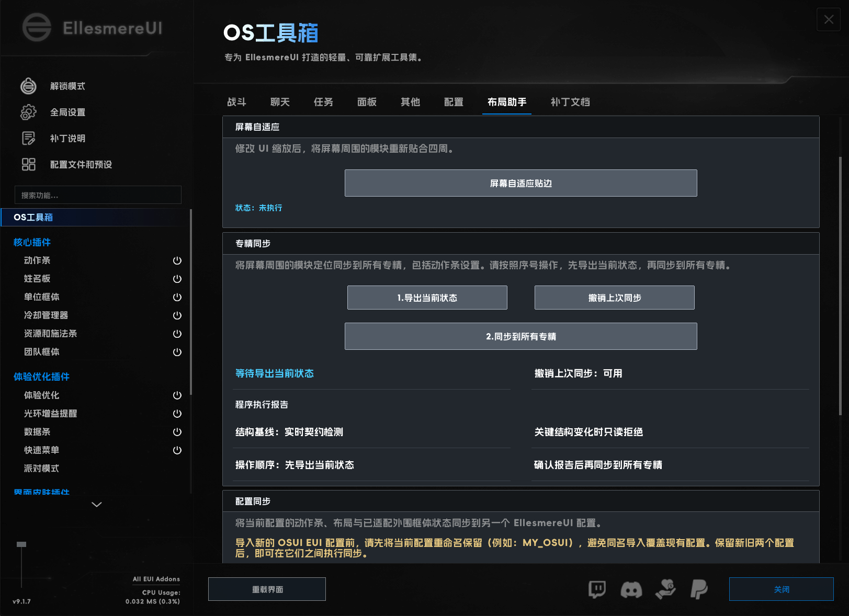Viewport: 849px width, 616px height.
Task: Switch to the 战斗 tab
Action: (x=236, y=102)
